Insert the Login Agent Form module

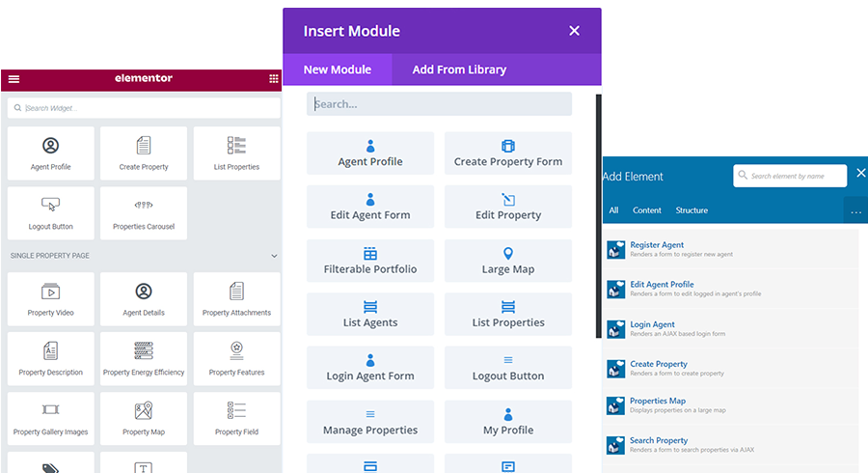[x=370, y=368]
